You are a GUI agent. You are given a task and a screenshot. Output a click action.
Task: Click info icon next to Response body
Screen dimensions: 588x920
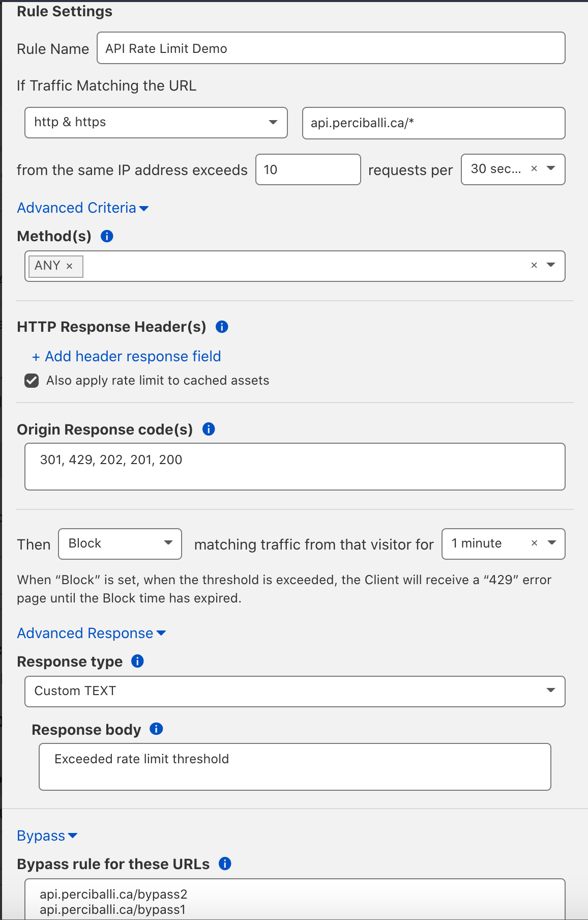click(156, 729)
